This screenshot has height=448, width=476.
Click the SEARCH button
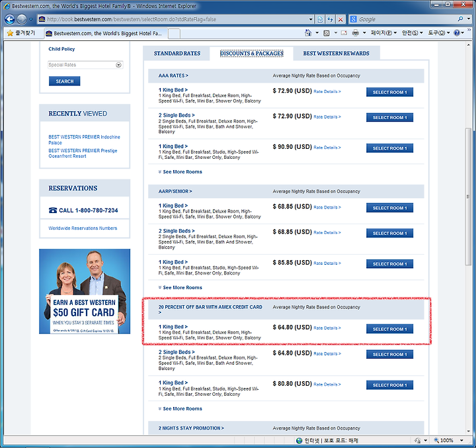coord(64,81)
